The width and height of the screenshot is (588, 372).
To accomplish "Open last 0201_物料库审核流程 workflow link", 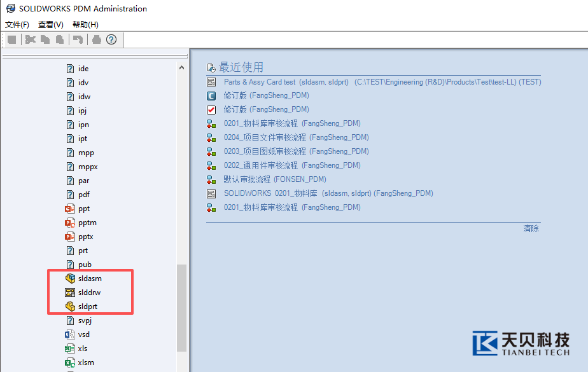I will tap(292, 207).
